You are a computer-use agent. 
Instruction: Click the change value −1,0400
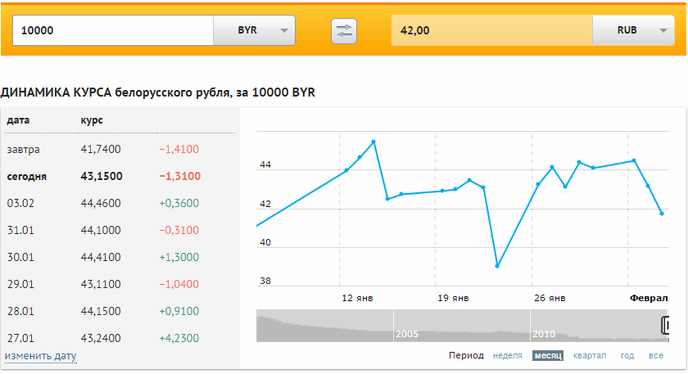(179, 284)
